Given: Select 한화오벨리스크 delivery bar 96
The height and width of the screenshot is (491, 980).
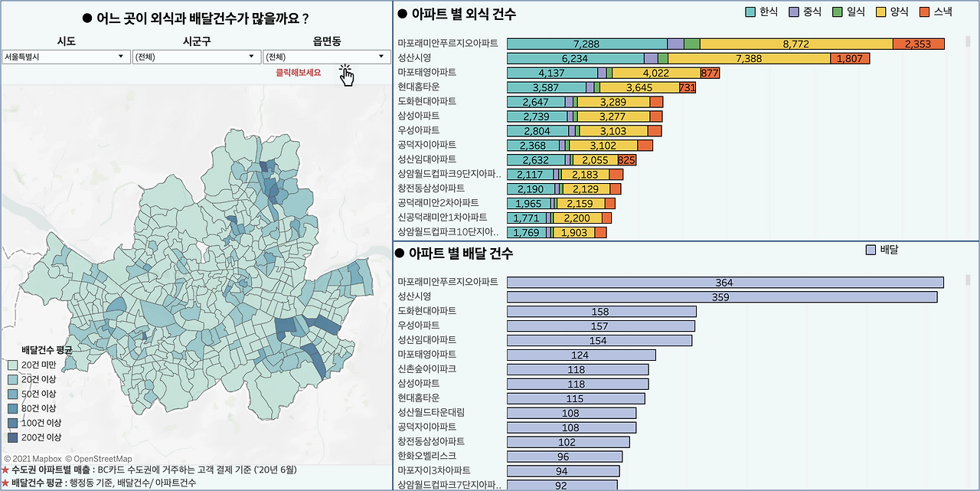Looking at the screenshot, I should (565, 456).
